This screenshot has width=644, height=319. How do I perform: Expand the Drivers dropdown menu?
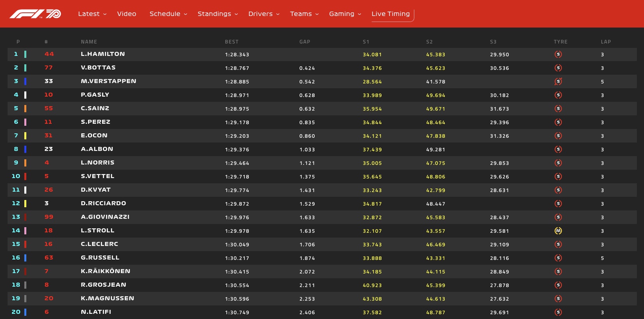point(264,14)
